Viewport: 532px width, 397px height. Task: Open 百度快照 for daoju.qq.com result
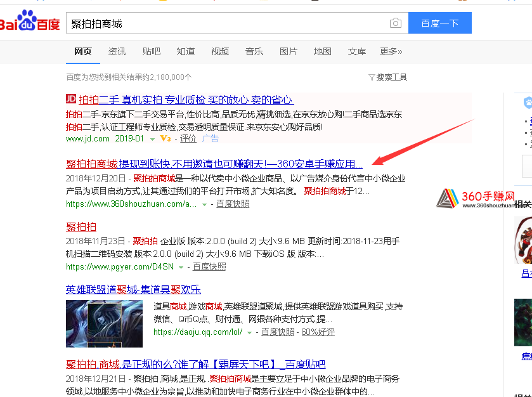pos(278,332)
